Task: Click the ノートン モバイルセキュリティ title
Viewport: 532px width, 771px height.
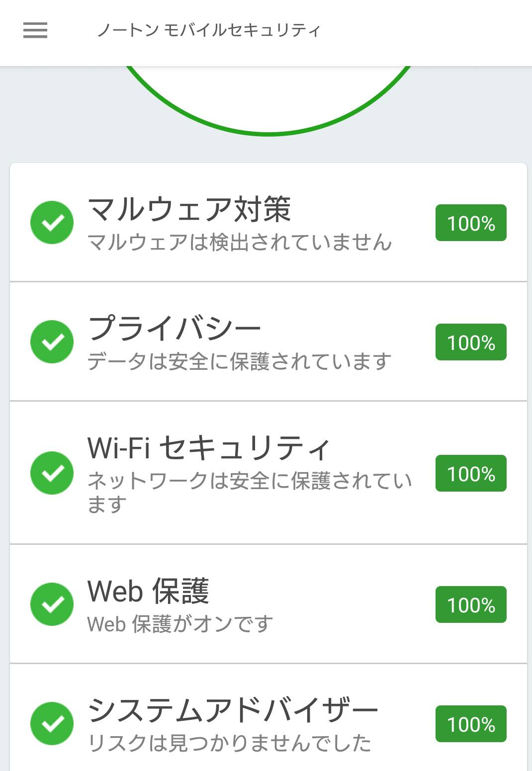Action: [209, 30]
